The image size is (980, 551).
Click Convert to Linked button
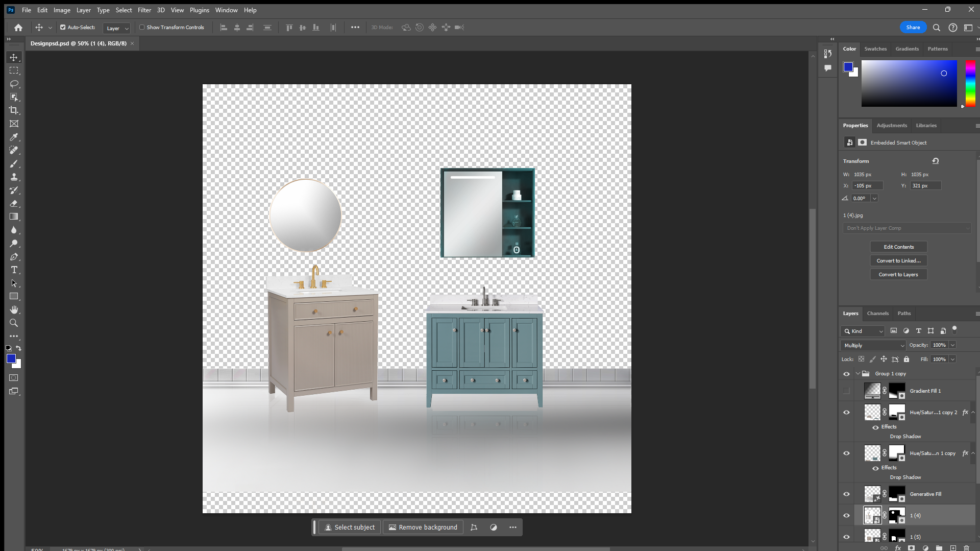click(x=899, y=261)
